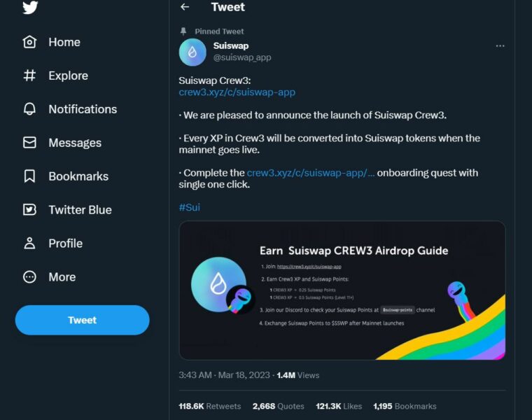View the CREW3 Airdrop Guide image

tap(342, 290)
